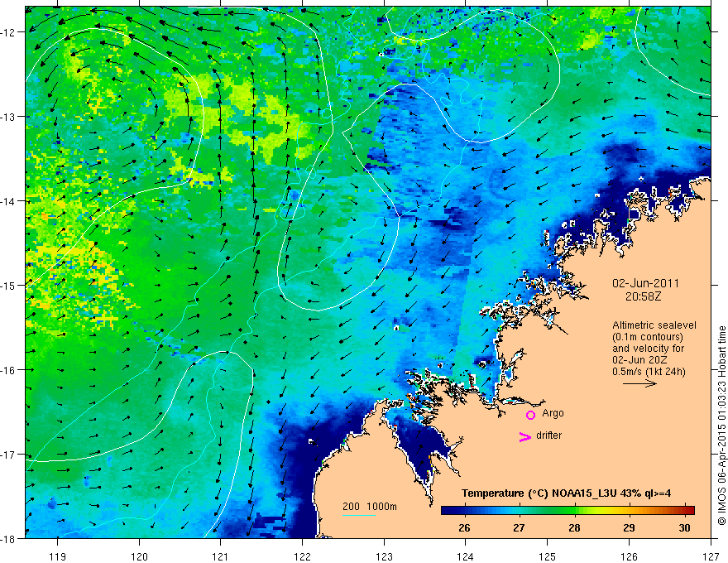
Task: Click longitude axis label '124'
Action: point(466,556)
